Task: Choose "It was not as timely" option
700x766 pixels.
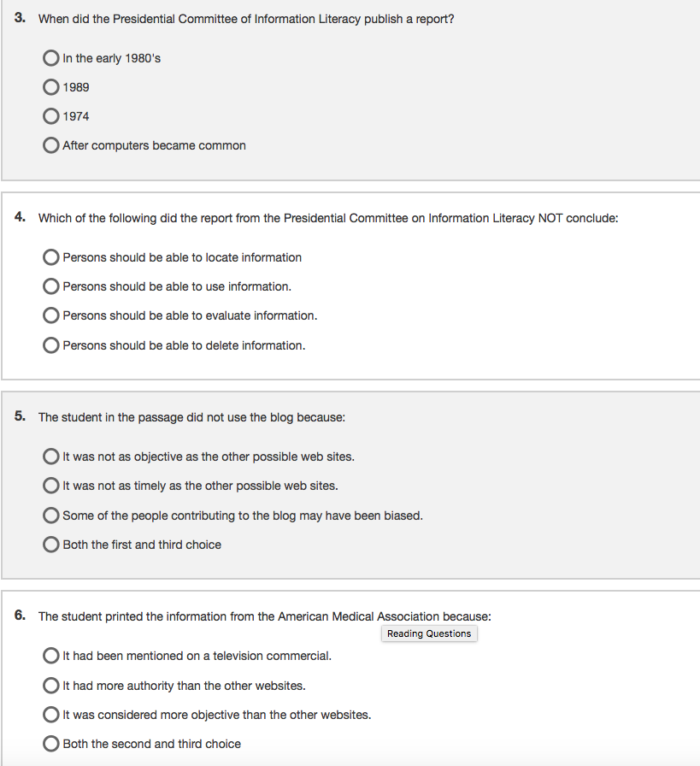Action: (50, 485)
